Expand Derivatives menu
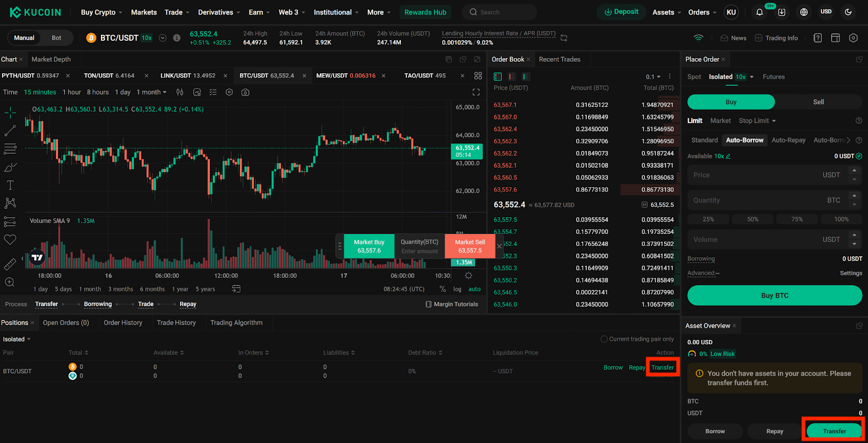868x443 pixels. 219,12
